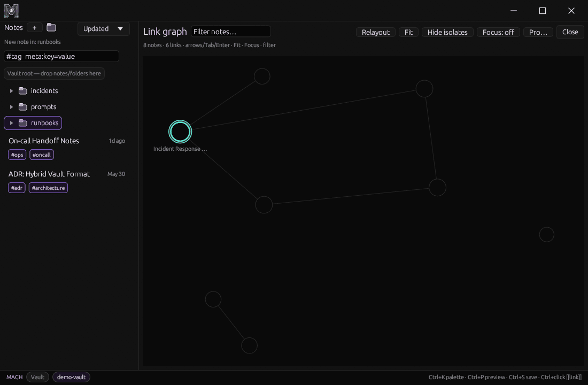588x385 pixels.
Task: Open the Updated sort dropdown
Action: [x=104, y=29]
